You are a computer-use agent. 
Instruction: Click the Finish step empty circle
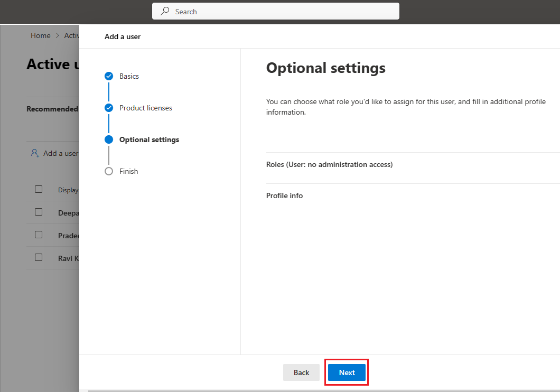(x=109, y=171)
